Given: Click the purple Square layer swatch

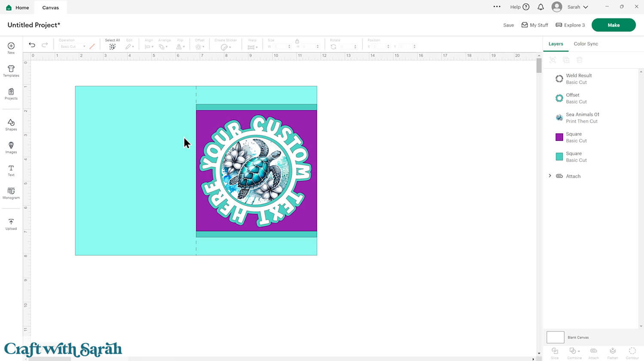Looking at the screenshot, I should 559,137.
